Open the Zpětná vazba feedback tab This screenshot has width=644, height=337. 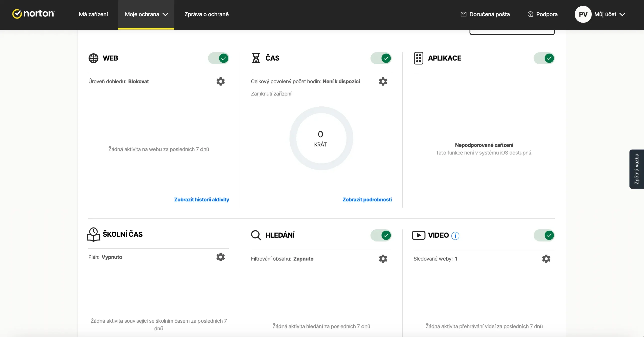[x=636, y=169]
